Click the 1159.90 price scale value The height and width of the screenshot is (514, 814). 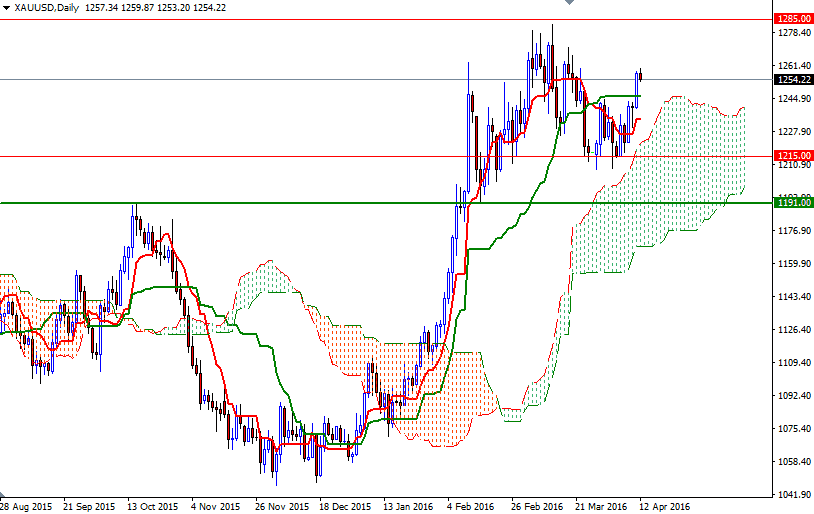point(795,264)
